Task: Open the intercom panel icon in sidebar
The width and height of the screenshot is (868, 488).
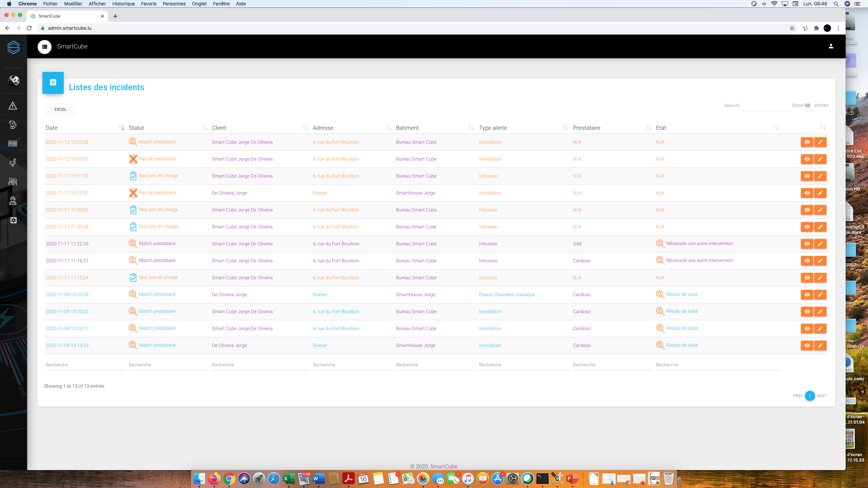Action: (x=13, y=144)
